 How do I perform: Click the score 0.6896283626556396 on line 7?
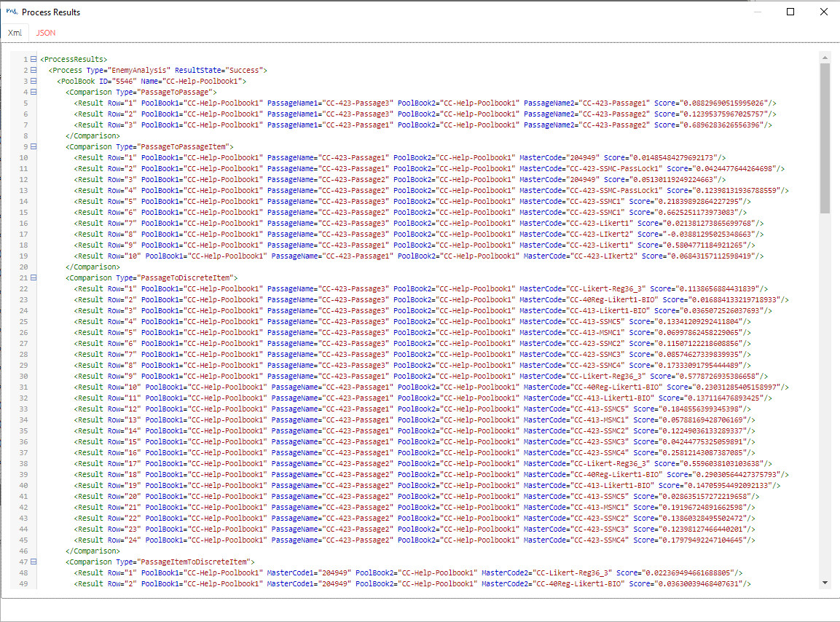coord(726,125)
